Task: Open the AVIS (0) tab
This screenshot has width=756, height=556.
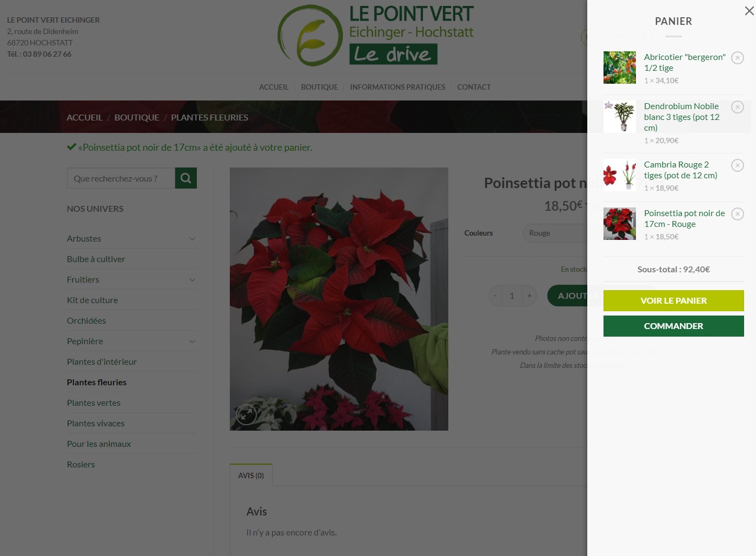Action: tap(251, 475)
